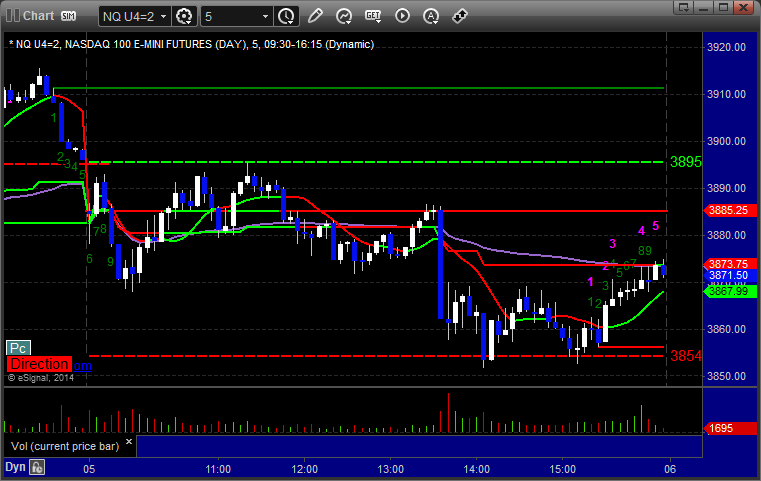761x481 pixels.
Task: Click the Vol (current price bar) label
Action: point(65,446)
